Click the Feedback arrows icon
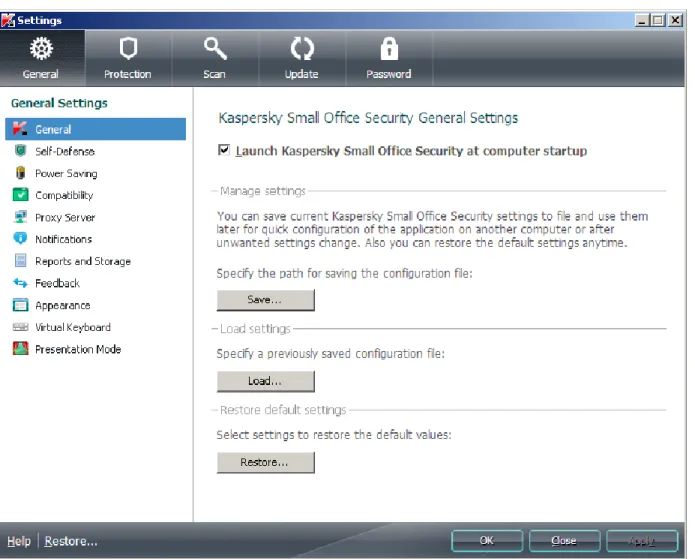The image size is (695, 559). pos(20,282)
